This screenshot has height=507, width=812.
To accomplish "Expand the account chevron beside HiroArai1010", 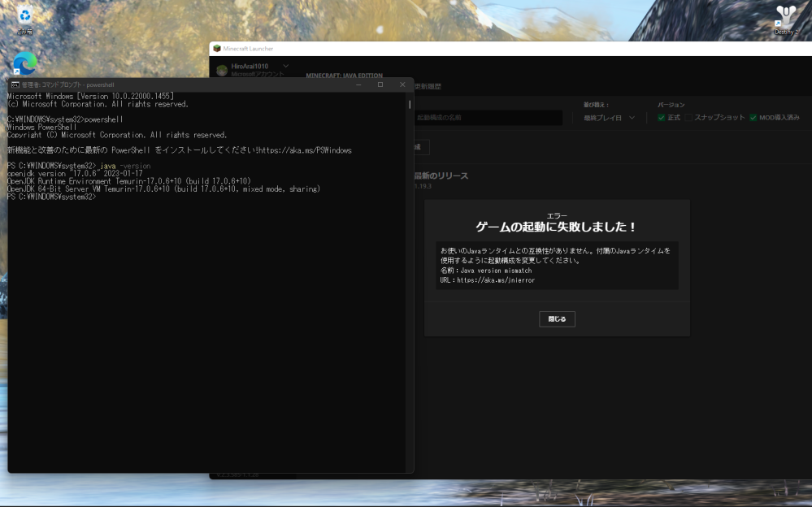I will coord(285,67).
